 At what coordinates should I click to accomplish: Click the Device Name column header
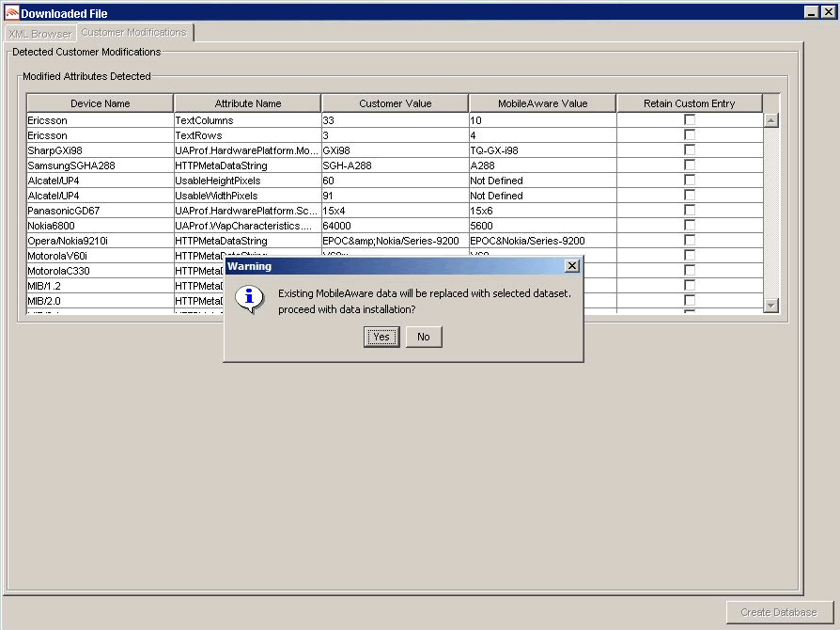tap(101, 103)
